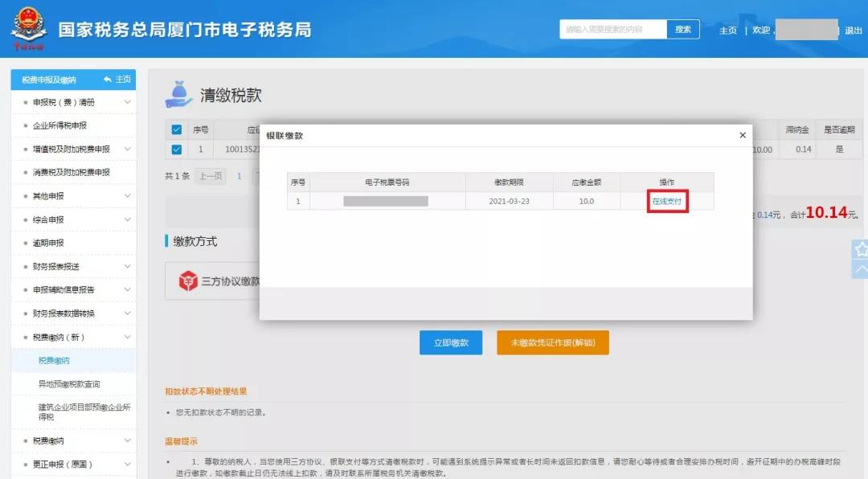Click the star favorite icon on right edge

click(861, 249)
